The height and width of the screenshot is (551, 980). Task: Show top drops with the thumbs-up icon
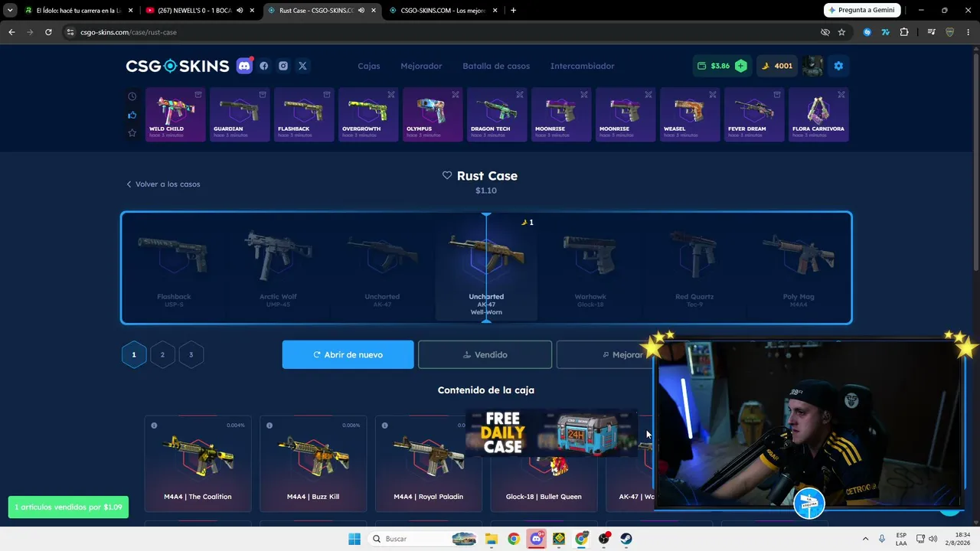pyautogui.click(x=132, y=115)
